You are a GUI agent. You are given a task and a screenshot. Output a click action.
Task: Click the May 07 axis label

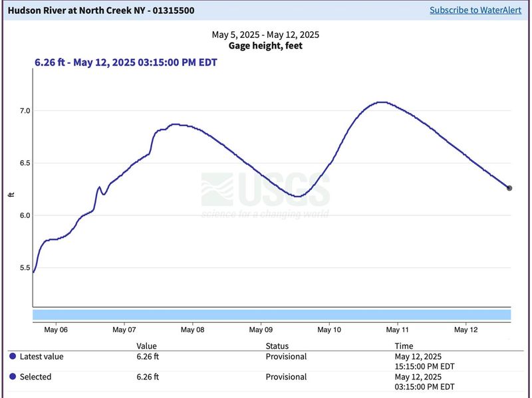point(124,330)
